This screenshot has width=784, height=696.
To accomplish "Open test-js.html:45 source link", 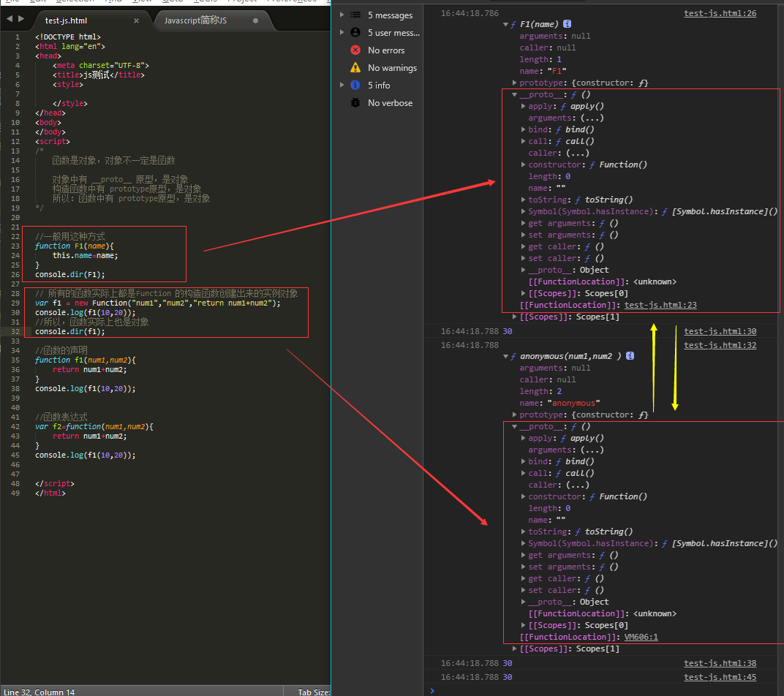I will tap(720, 677).
